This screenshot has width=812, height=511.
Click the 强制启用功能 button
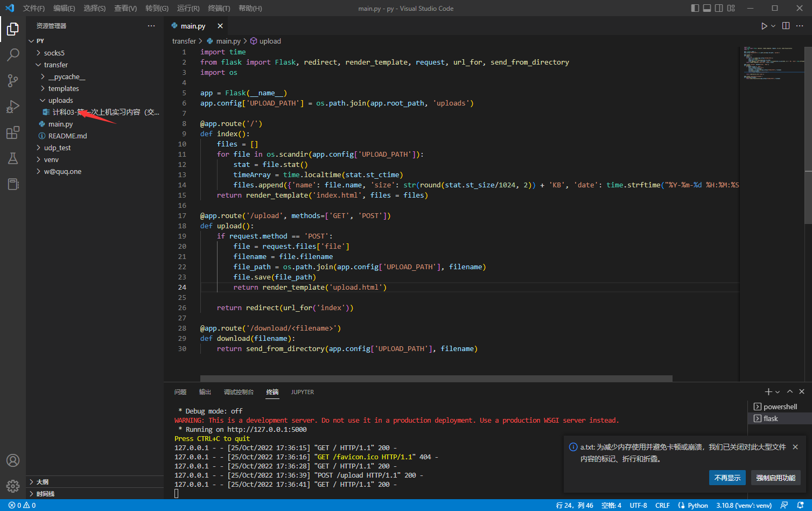(775, 478)
